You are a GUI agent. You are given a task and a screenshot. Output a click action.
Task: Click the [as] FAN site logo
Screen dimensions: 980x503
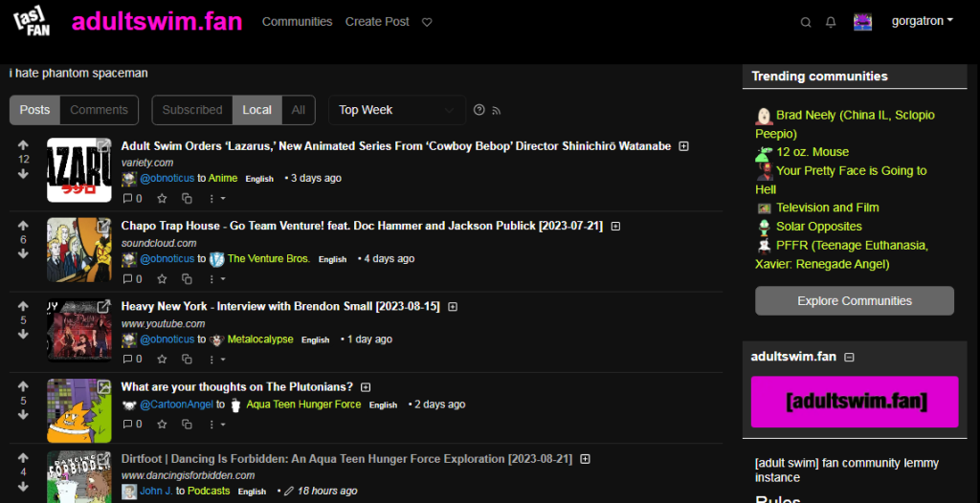[x=32, y=22]
